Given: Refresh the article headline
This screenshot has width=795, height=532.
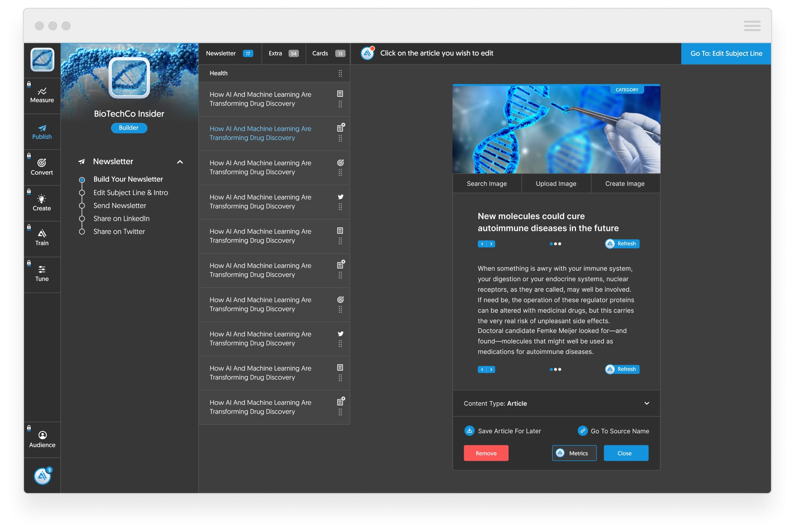Looking at the screenshot, I should click(622, 244).
